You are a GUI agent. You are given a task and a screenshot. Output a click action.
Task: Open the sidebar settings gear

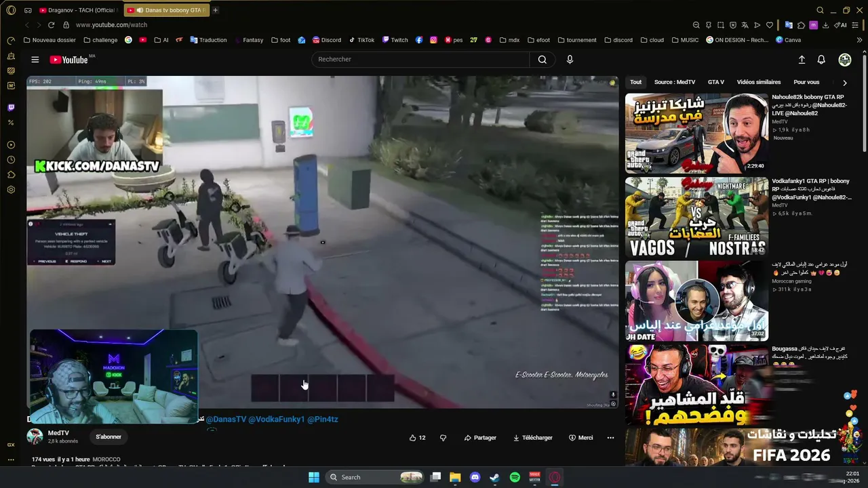pyautogui.click(x=11, y=190)
